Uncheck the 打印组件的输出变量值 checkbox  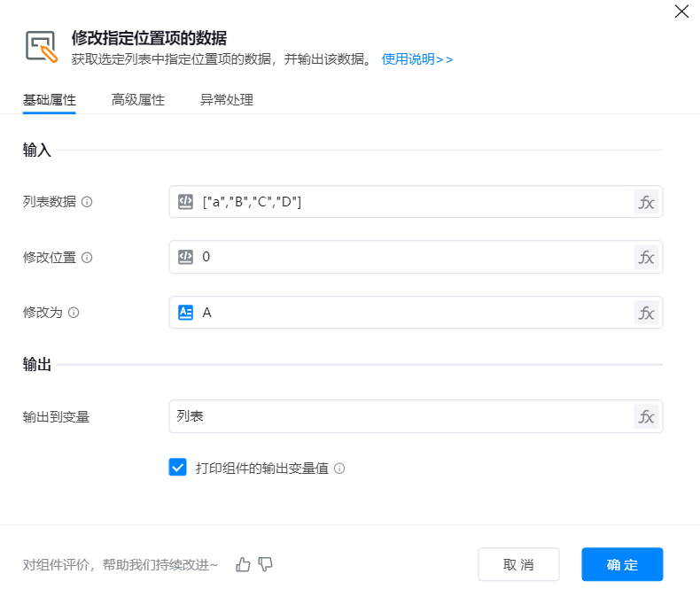click(x=177, y=468)
